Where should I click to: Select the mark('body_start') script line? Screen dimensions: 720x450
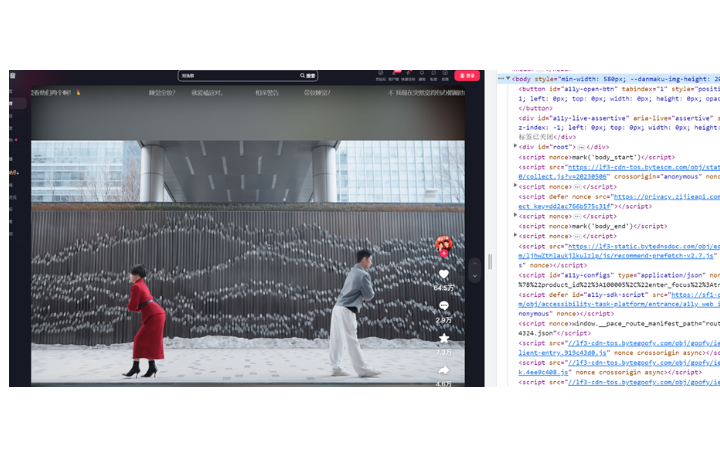click(x=596, y=158)
